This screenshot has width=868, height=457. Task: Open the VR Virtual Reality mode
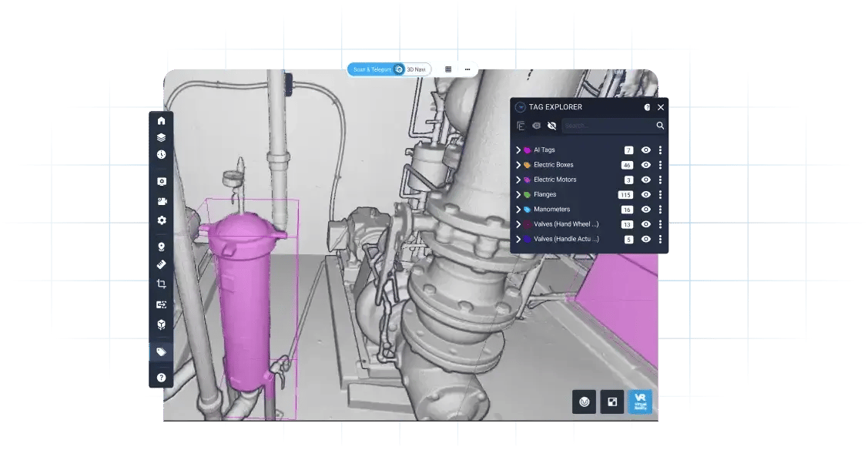pos(640,402)
